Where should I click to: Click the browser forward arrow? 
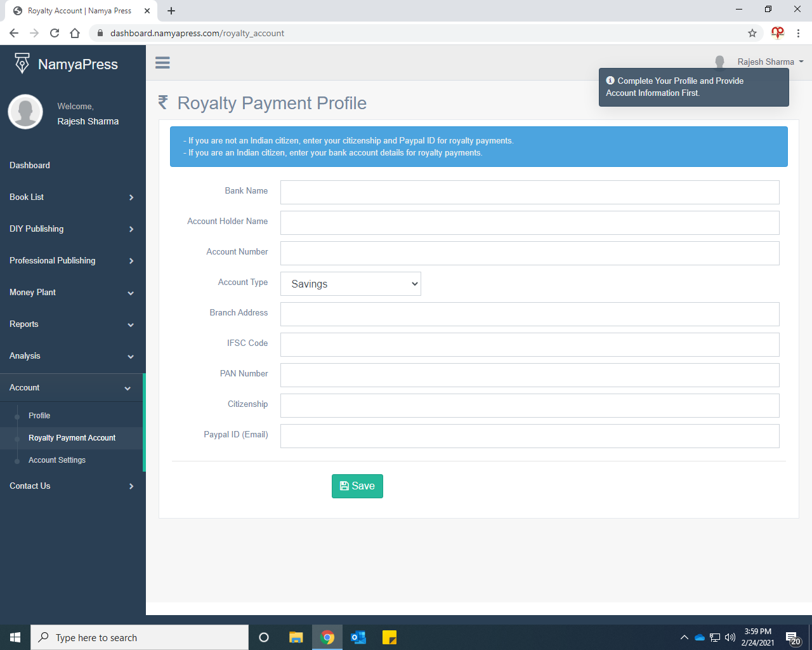(x=34, y=33)
